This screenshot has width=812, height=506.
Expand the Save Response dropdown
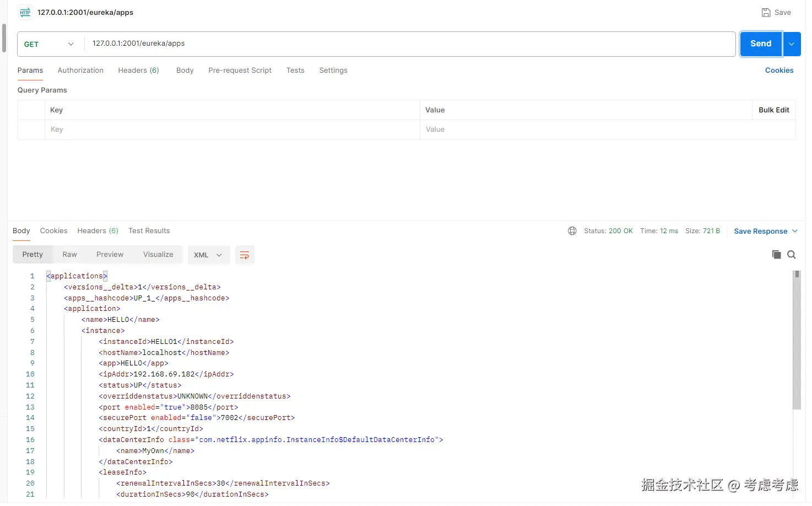point(795,232)
